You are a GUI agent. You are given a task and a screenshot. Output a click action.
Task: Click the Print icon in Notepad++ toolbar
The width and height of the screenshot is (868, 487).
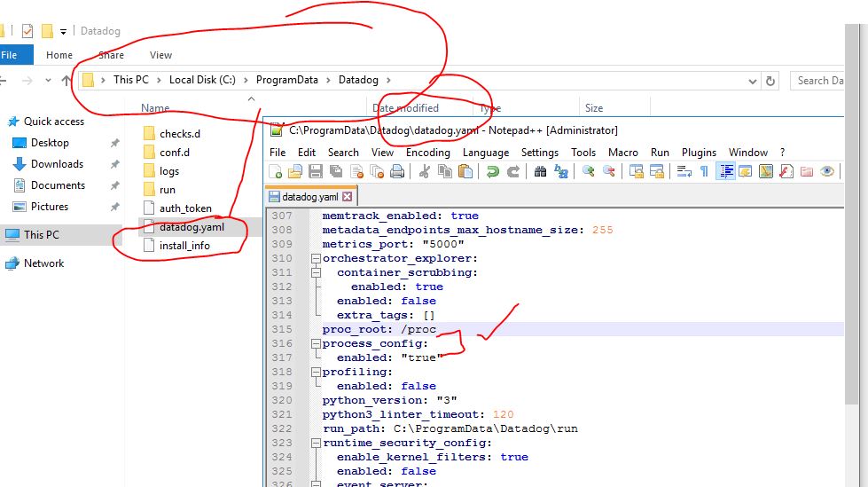[x=397, y=172]
